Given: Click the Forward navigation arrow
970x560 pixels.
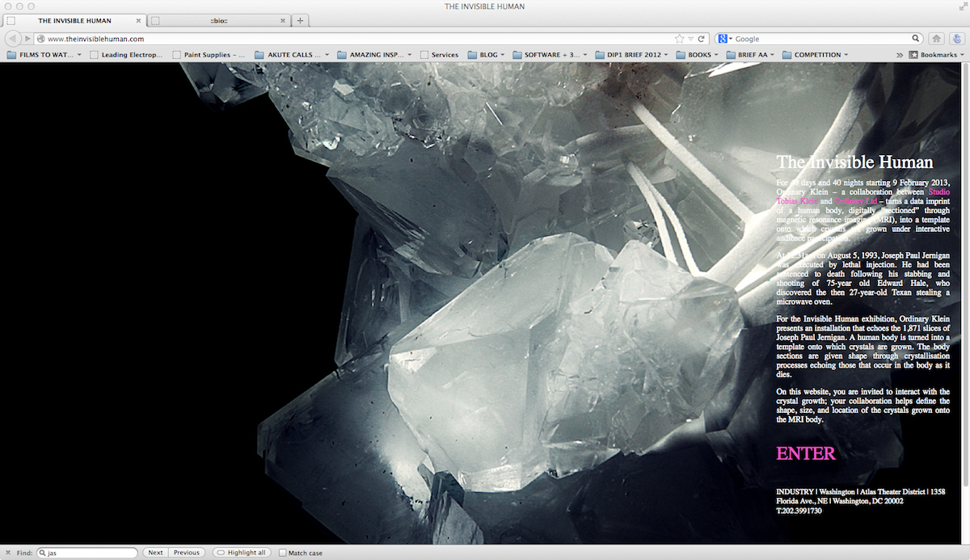Looking at the screenshot, I should click(27, 39).
